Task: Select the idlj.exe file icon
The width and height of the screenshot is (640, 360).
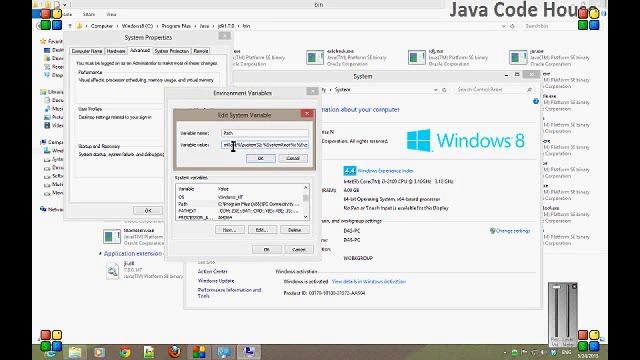Action: [x=417, y=58]
